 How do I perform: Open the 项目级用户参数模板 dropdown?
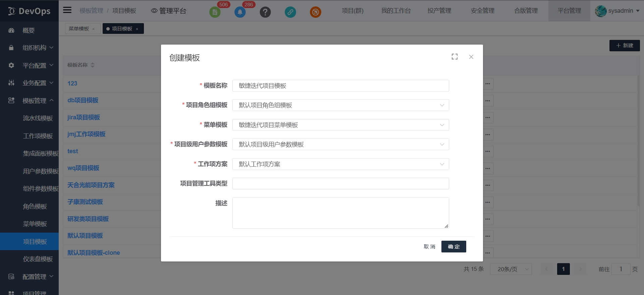pyautogui.click(x=340, y=144)
